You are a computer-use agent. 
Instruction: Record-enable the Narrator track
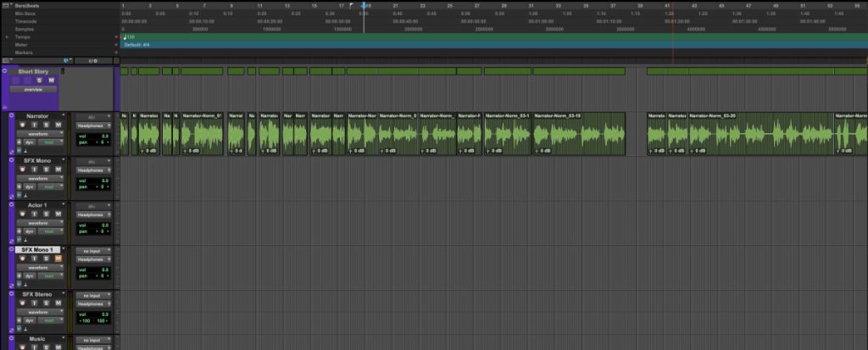[22, 125]
